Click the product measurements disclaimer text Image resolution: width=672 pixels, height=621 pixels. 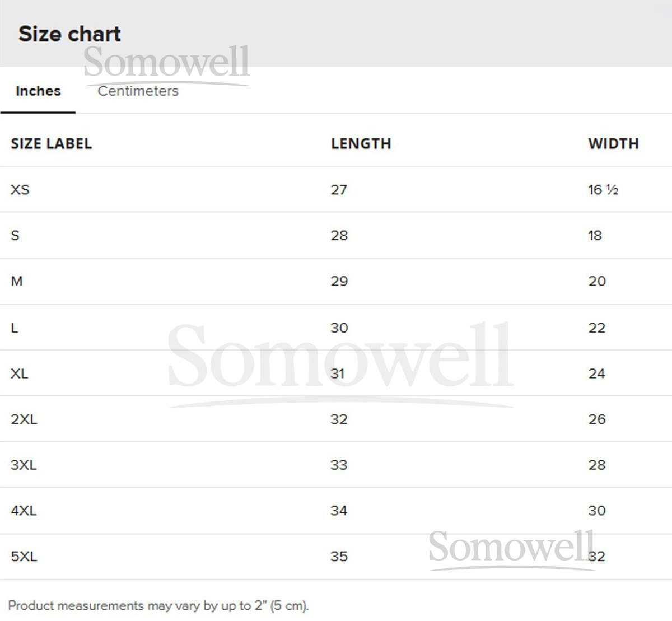click(x=158, y=606)
